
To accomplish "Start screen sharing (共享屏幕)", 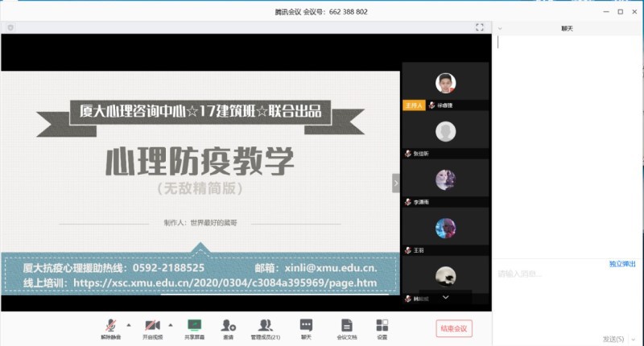I will [x=194, y=325].
